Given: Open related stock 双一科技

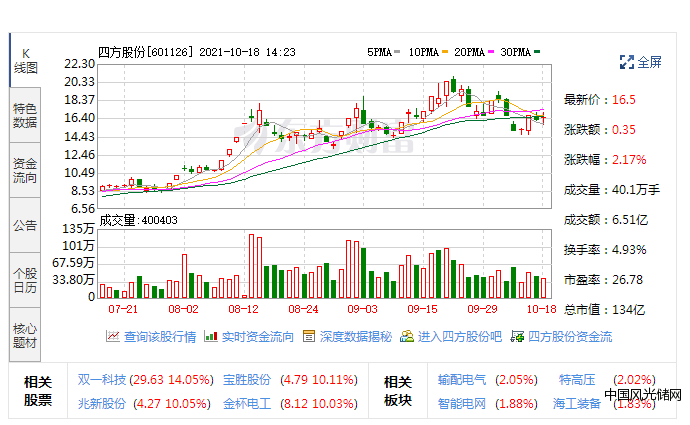Looking at the screenshot, I should tap(102, 380).
